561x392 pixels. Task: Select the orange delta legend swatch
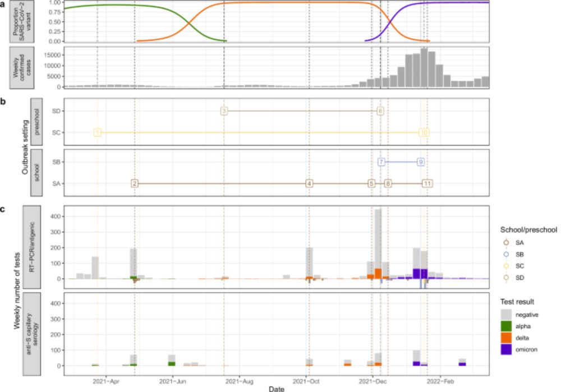[x=506, y=338]
